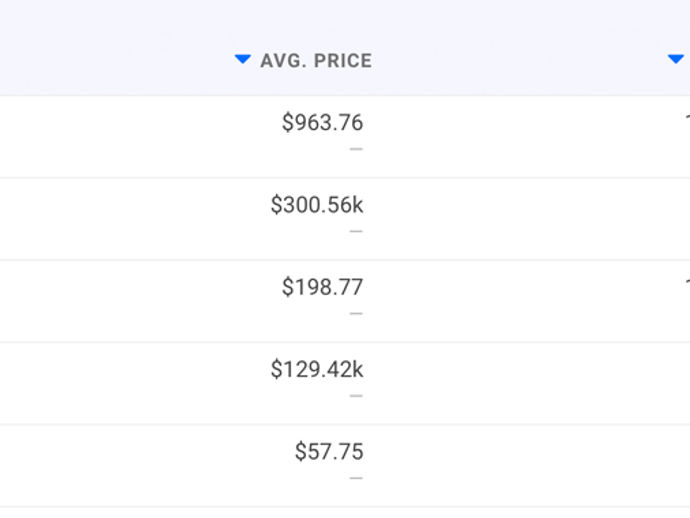Viewport: 690px width, 518px height.
Task: Click the dash indicator under $57.75
Action: point(356,478)
